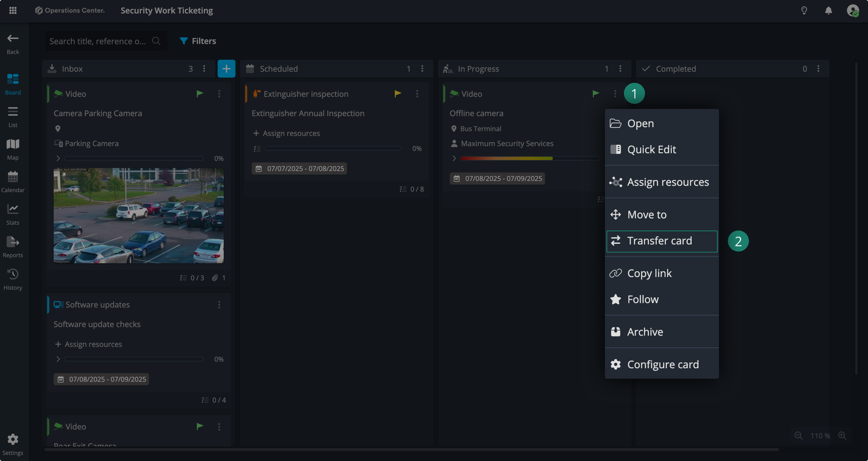Click Parking Camera device label
This screenshot has height=461, width=868.
click(x=91, y=143)
